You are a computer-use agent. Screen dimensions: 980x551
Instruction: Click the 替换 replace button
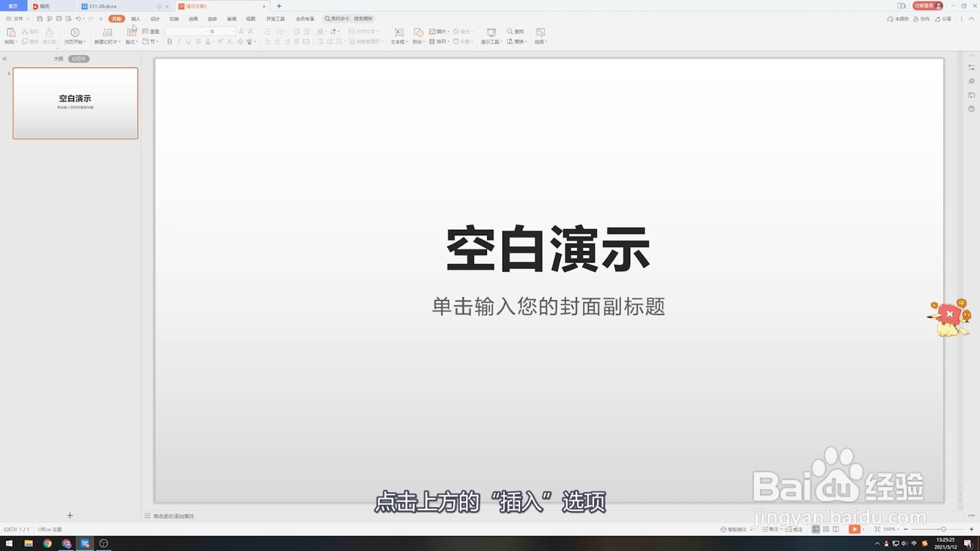click(x=518, y=42)
